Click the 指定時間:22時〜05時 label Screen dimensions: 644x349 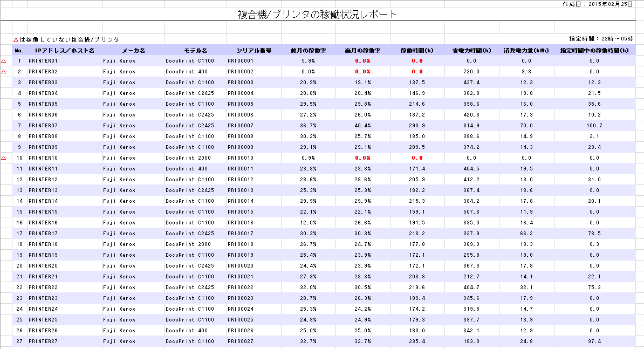(x=601, y=39)
